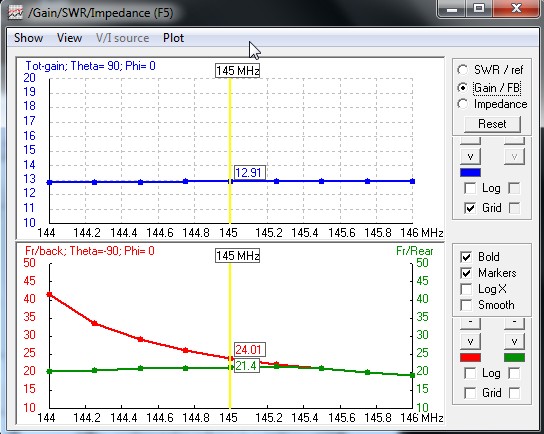Click the Reset button
The width and height of the screenshot is (544, 434).
click(x=492, y=124)
